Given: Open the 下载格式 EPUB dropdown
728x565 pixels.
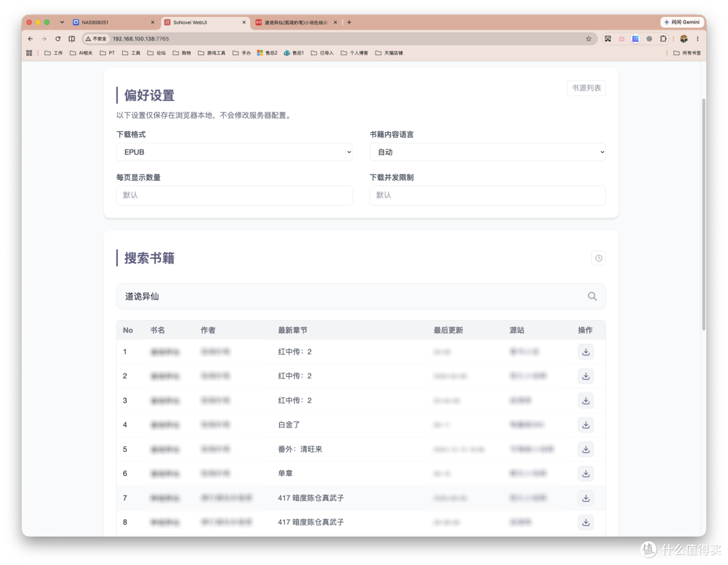Looking at the screenshot, I should coord(234,152).
